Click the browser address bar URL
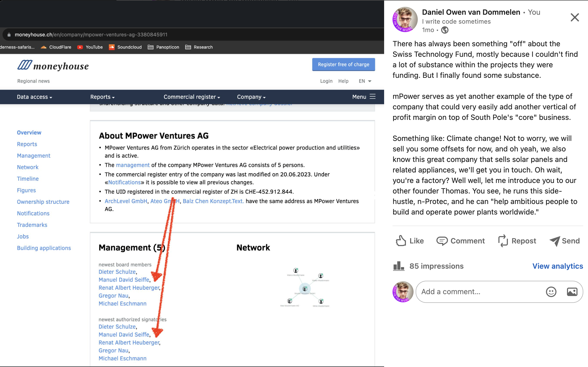Screen dimensions: 588x367 [x=91, y=35]
